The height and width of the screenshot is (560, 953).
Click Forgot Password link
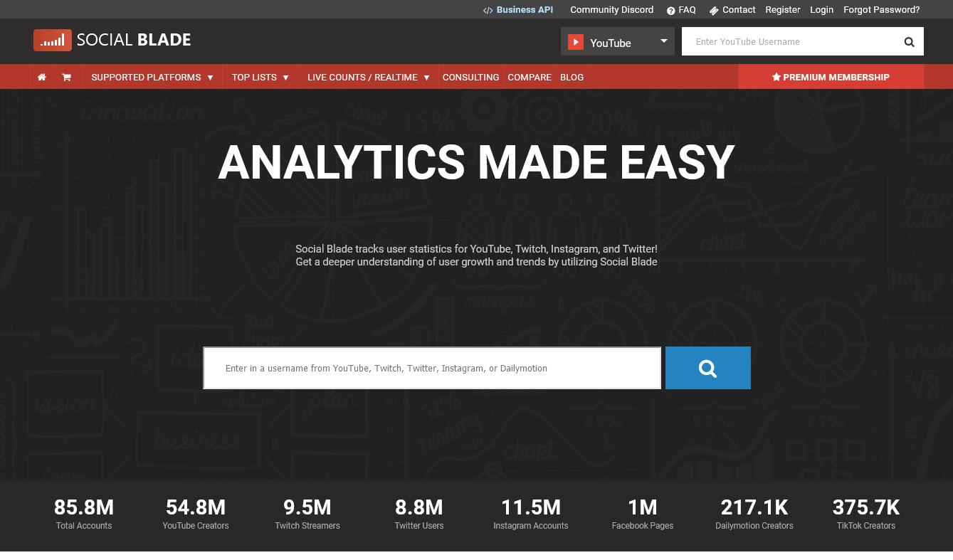click(881, 10)
